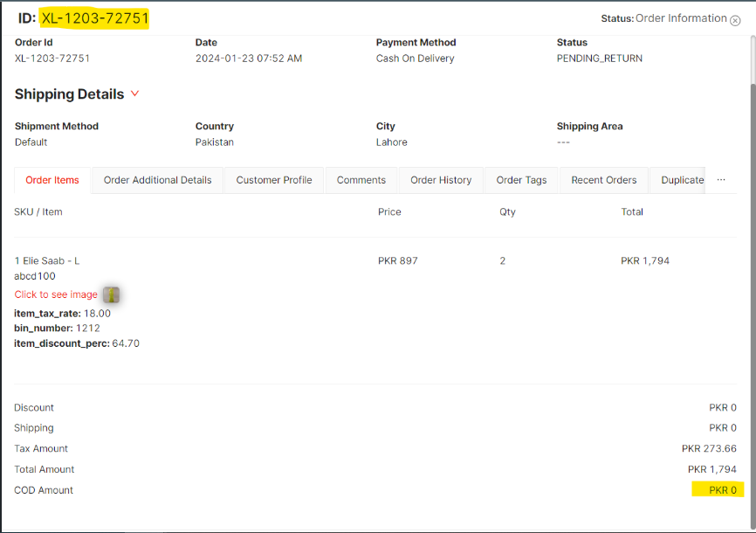Click the 'Click to see image' link

(56, 294)
